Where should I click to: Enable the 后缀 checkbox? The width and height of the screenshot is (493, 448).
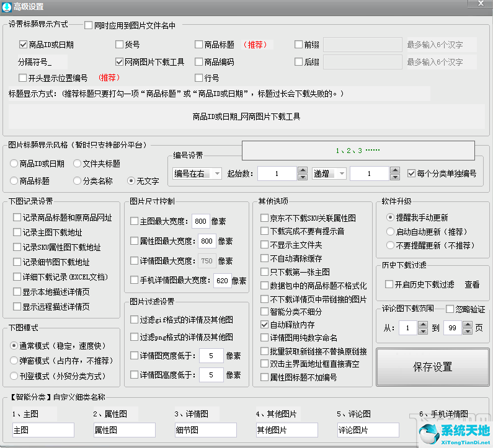coord(298,61)
